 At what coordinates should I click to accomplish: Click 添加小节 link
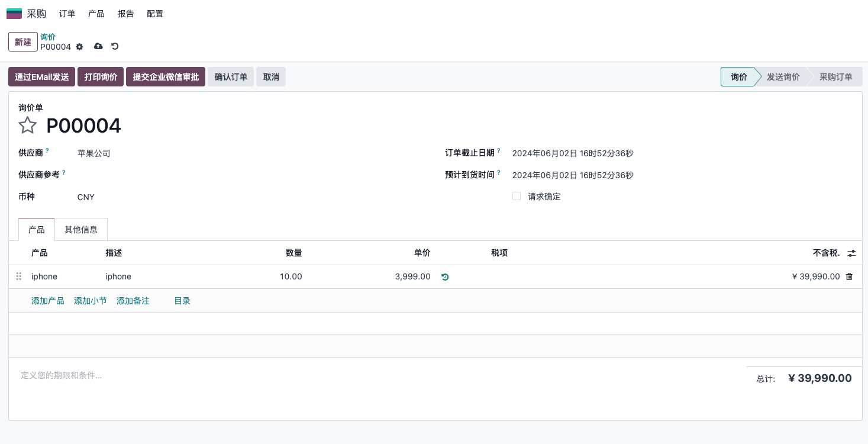point(91,301)
